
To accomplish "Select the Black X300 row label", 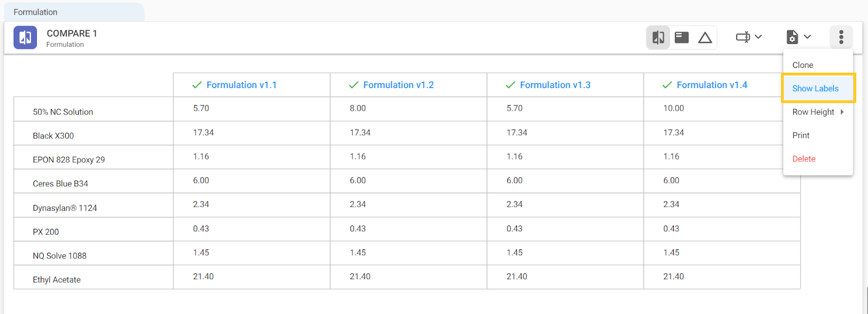I will point(53,136).
